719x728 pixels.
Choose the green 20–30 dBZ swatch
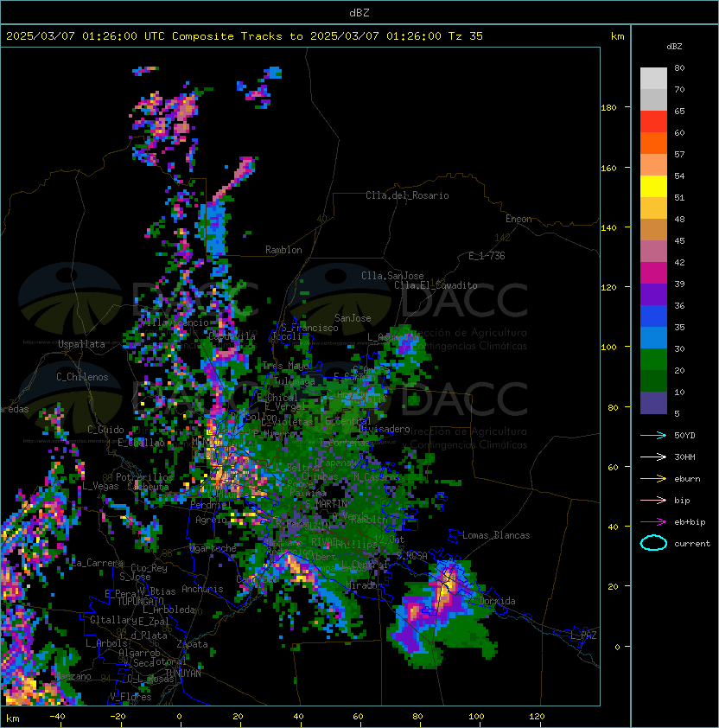point(653,360)
